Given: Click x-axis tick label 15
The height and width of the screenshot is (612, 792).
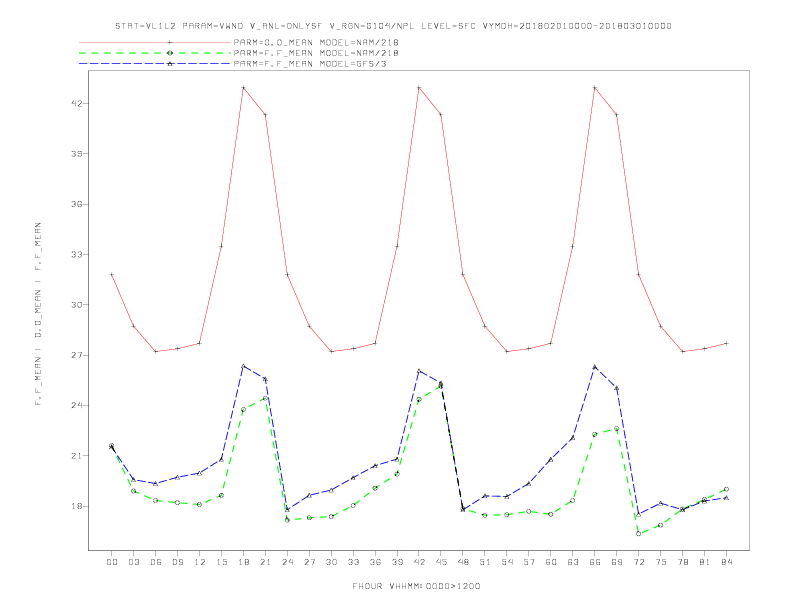Looking at the screenshot, I should (x=221, y=562).
